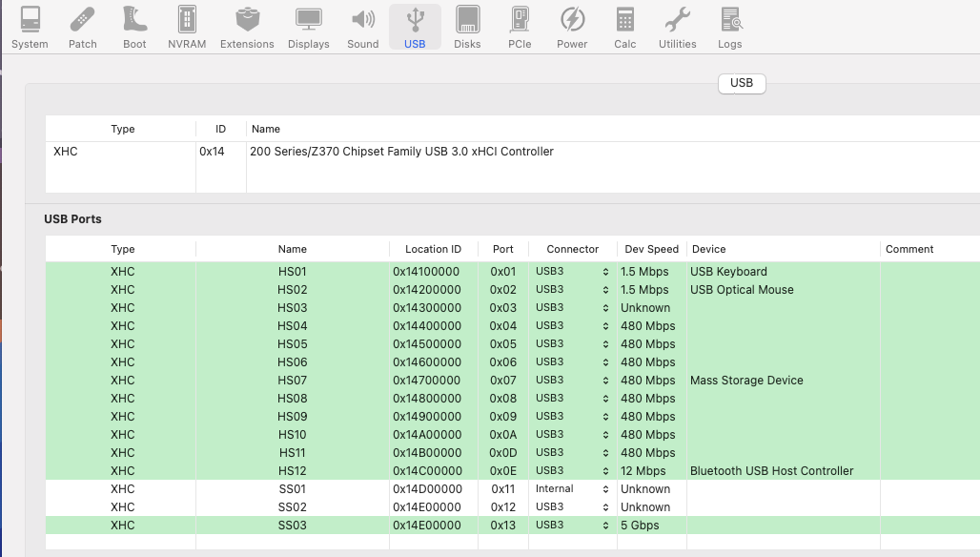Open the Boot section icon
This screenshot has width=980, height=557.
[x=134, y=27]
